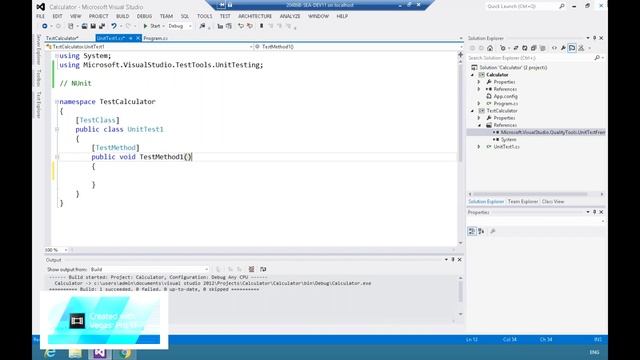The image size is (640, 360).
Task: Switch to the Team Explorer tab
Action: tap(523, 202)
